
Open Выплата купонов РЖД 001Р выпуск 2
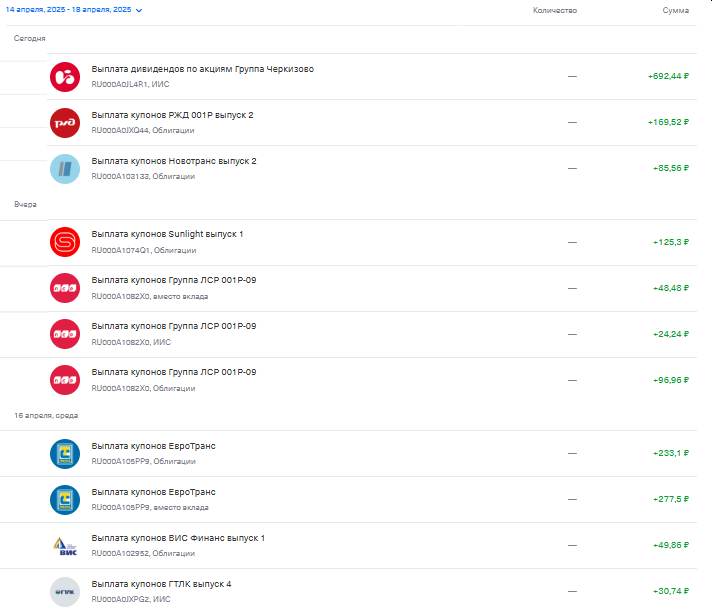point(172,115)
